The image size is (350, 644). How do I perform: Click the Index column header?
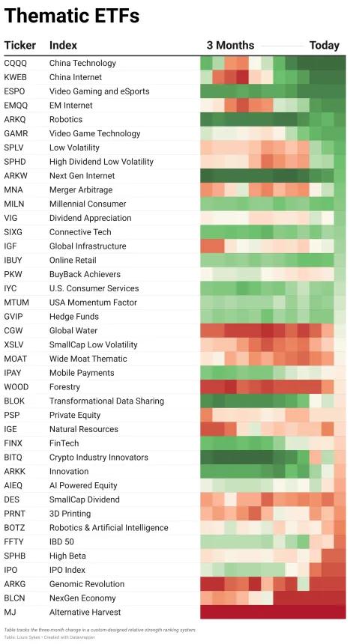pos(63,45)
